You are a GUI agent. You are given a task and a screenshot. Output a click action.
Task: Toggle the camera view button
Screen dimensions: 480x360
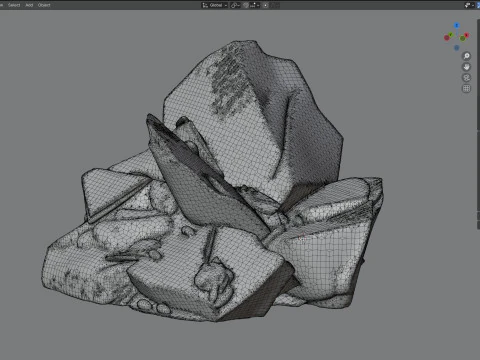pyautogui.click(x=467, y=78)
